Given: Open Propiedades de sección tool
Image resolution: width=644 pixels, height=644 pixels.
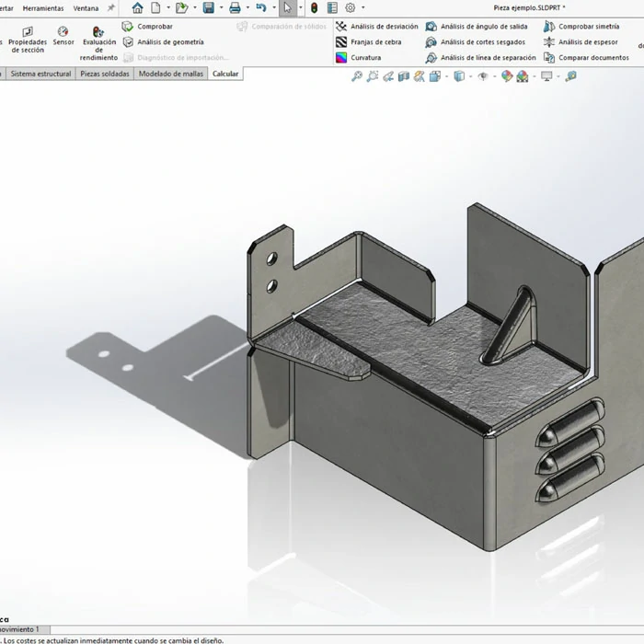Looking at the screenshot, I should tap(28, 40).
